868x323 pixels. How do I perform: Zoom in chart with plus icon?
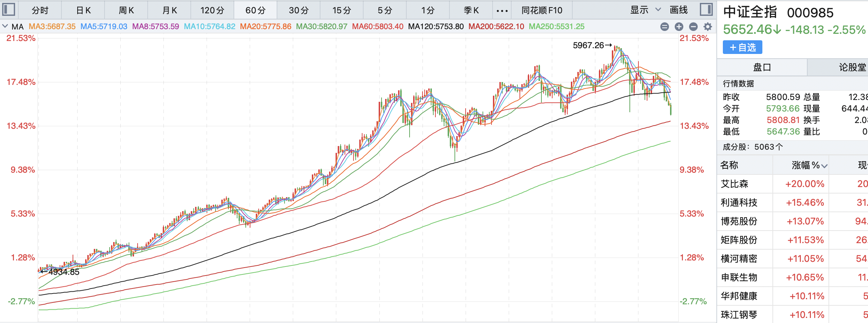point(679,27)
